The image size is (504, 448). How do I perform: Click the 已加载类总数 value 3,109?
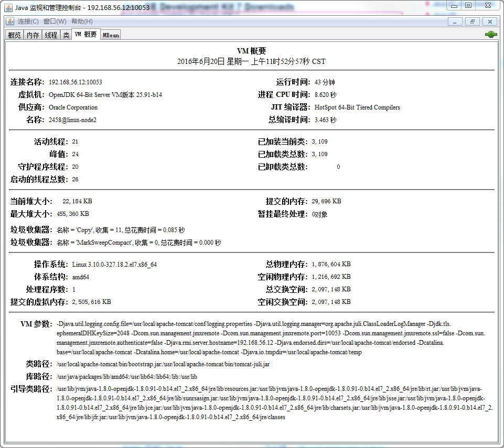point(319,154)
